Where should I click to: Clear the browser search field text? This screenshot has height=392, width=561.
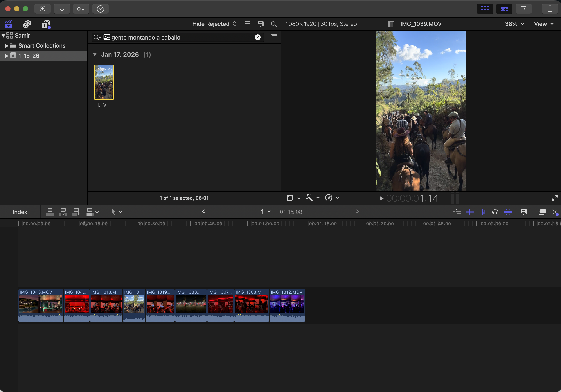[x=257, y=37]
